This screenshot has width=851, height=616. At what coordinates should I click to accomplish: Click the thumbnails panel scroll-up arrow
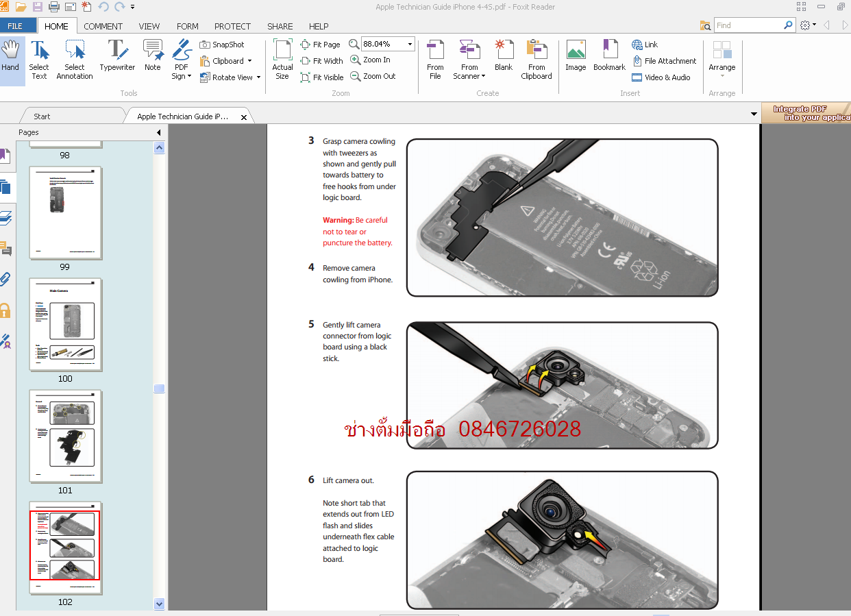pos(160,147)
